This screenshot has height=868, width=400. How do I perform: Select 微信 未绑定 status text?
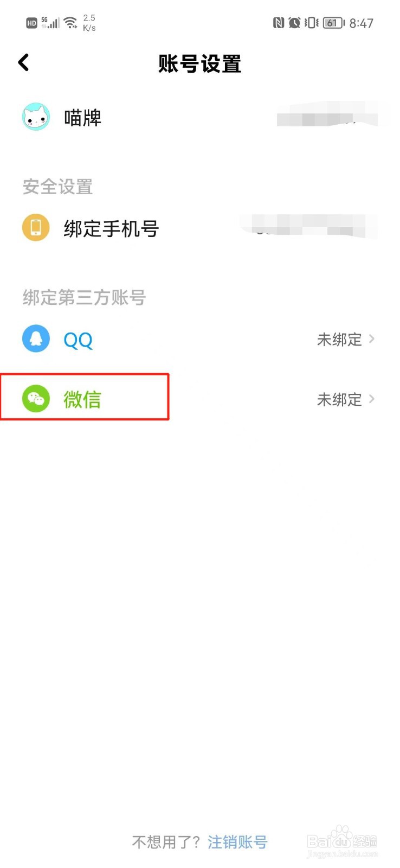pos(339,400)
